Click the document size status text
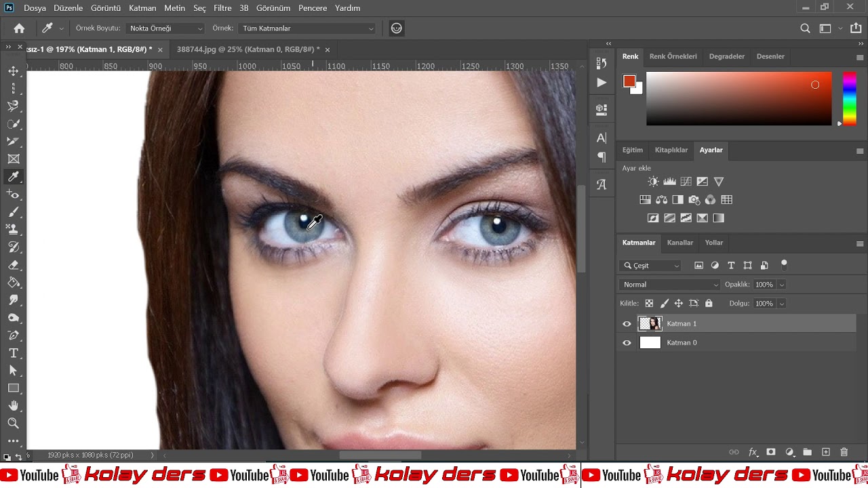 [90, 455]
